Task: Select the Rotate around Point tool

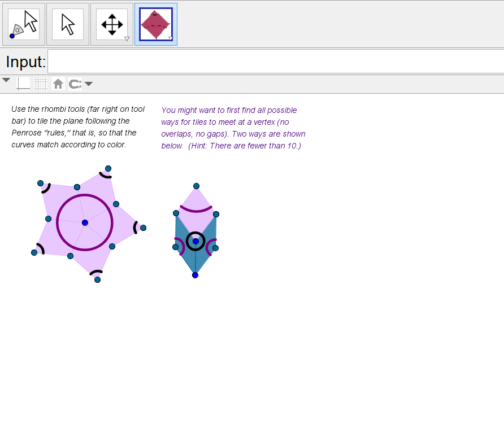Action: (24, 24)
